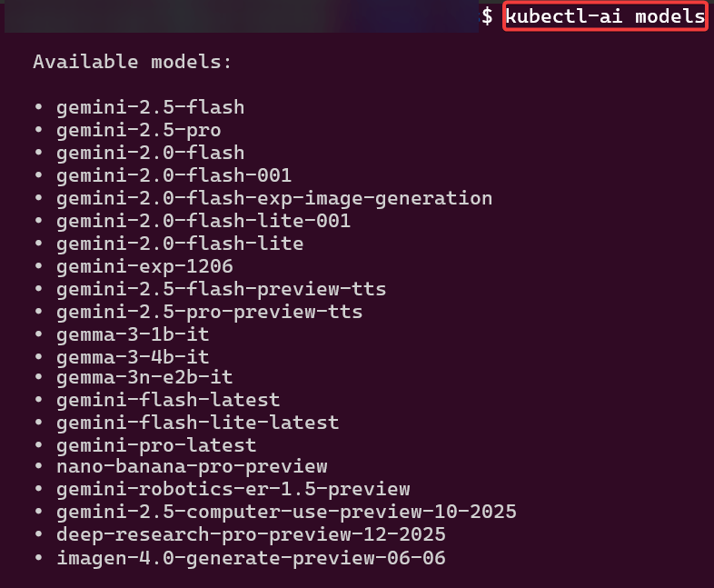Click the gemini-pro-latest model name
Image resolution: width=714 pixels, height=588 pixels.
click(x=156, y=445)
